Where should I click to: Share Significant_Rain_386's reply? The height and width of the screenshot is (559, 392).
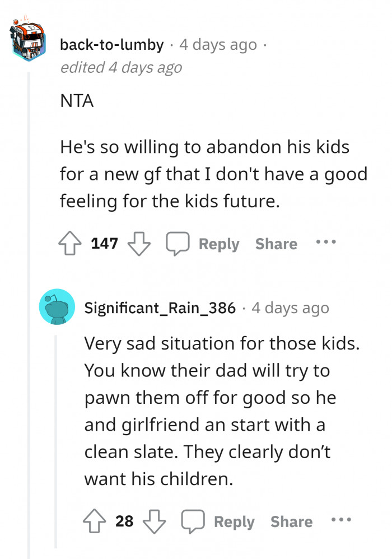[x=292, y=521]
